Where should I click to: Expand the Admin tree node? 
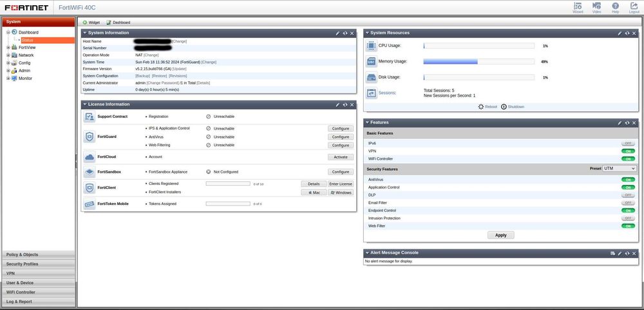(x=8, y=71)
